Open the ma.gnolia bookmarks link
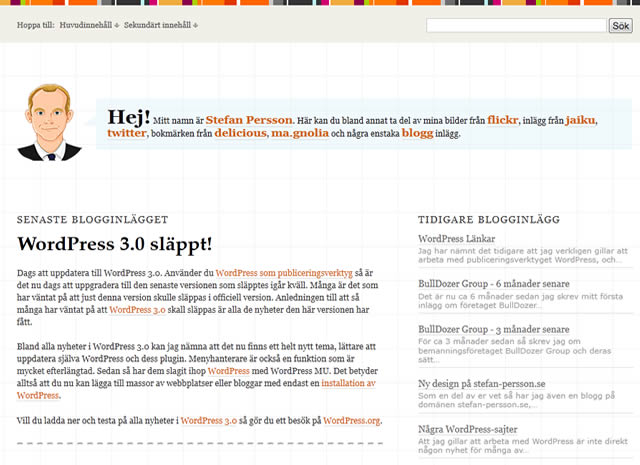 [299, 133]
